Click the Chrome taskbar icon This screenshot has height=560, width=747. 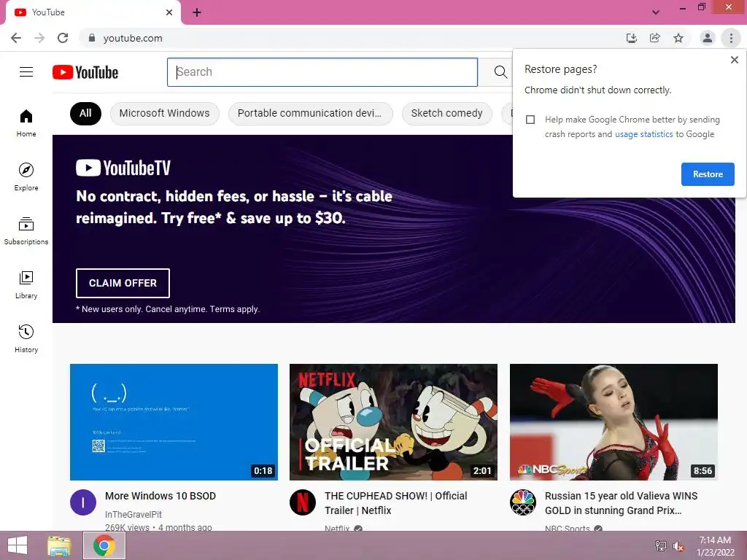point(104,545)
